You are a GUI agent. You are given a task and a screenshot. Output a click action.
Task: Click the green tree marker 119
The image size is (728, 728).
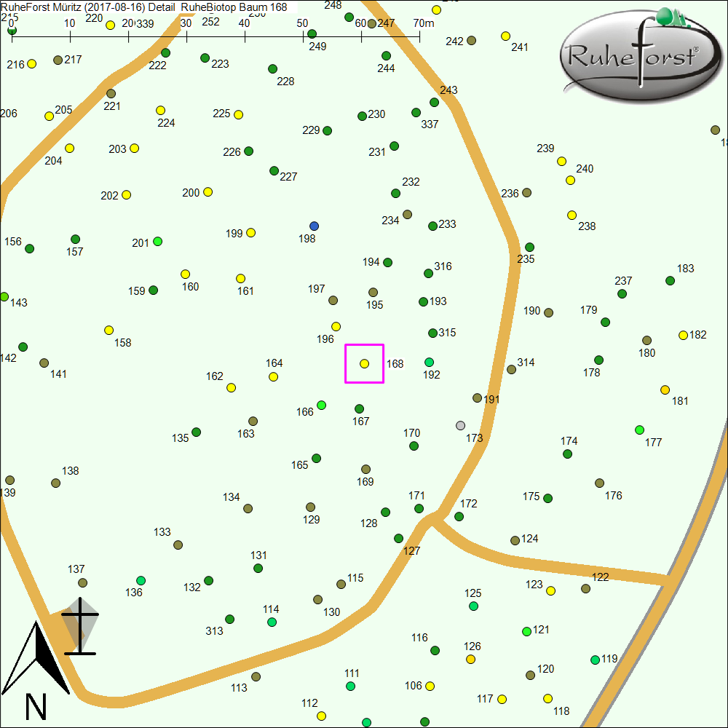[x=595, y=660]
